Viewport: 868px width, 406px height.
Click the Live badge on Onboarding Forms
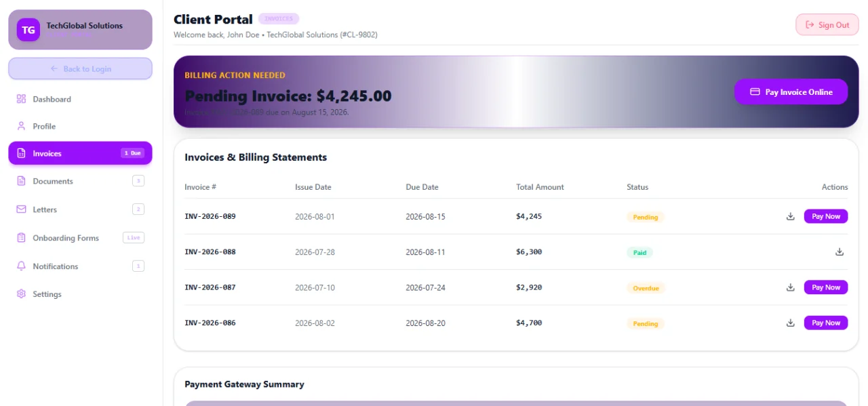tap(134, 238)
